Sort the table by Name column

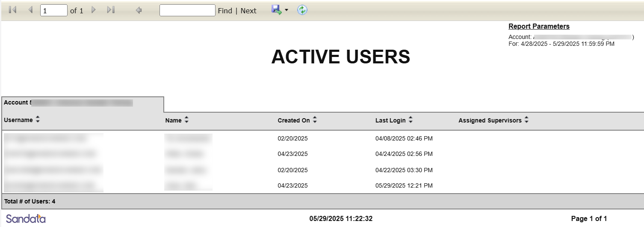(x=186, y=121)
